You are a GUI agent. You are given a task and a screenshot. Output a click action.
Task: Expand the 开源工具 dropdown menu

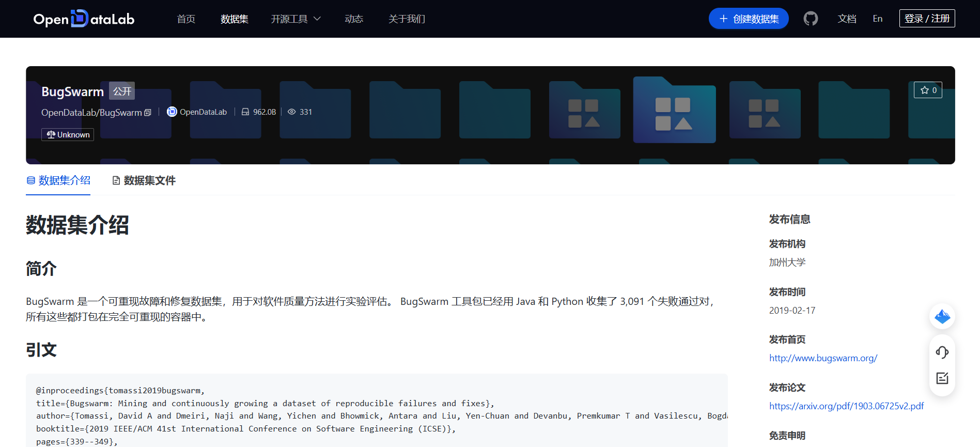296,19
